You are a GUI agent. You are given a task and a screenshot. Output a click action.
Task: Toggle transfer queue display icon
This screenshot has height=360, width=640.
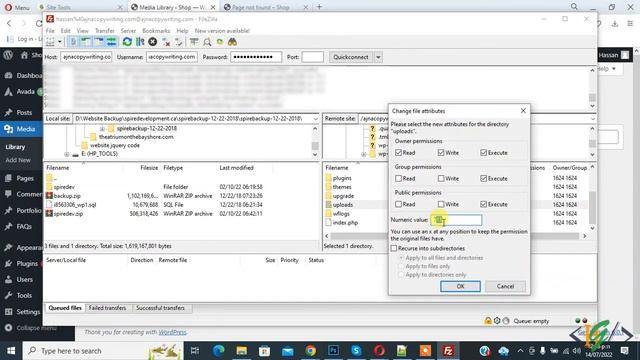coord(111,42)
